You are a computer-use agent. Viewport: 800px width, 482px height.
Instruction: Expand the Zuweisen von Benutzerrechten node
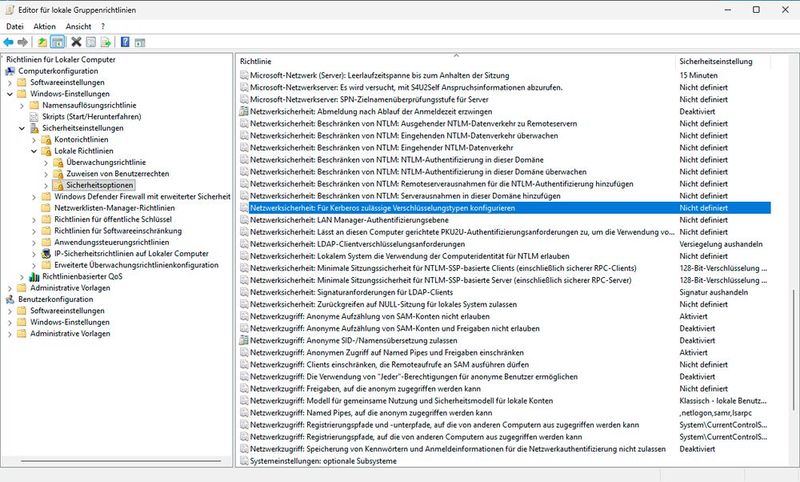46,174
